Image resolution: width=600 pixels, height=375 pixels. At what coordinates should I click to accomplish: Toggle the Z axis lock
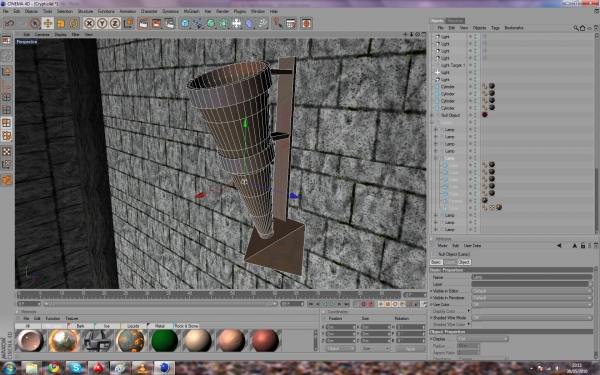[115, 24]
